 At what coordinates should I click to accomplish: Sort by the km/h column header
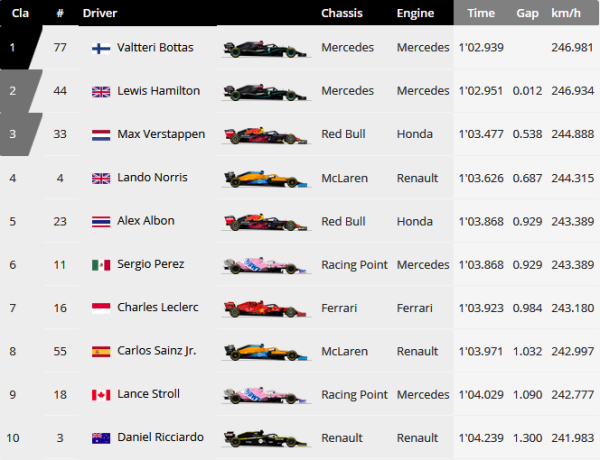(x=566, y=13)
